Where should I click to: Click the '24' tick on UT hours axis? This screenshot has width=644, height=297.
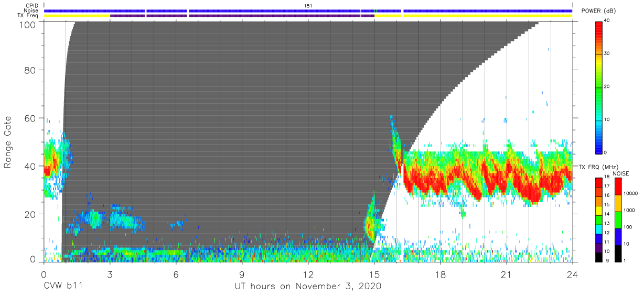click(572, 274)
